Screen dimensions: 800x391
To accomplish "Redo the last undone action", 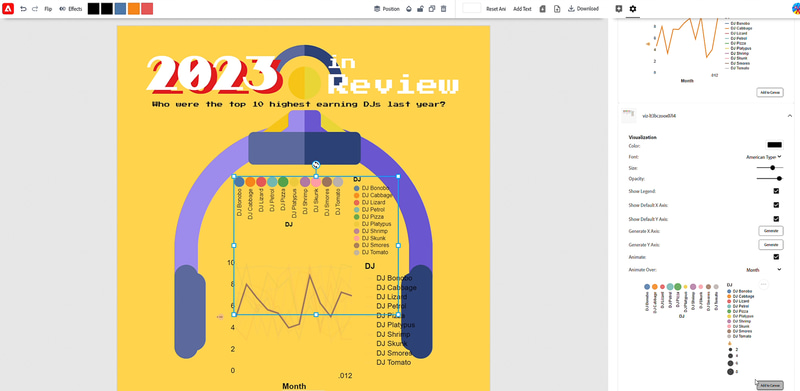I will coord(35,9).
